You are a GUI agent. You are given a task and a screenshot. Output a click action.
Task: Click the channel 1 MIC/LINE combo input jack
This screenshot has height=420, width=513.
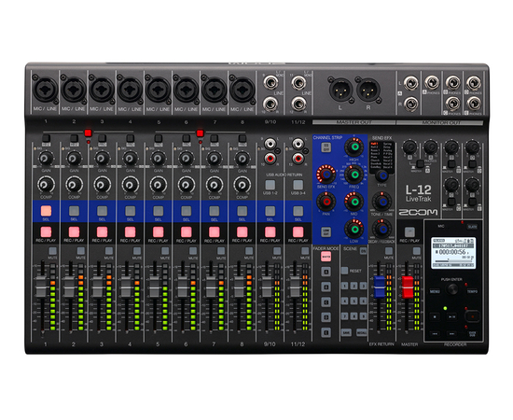45,90
